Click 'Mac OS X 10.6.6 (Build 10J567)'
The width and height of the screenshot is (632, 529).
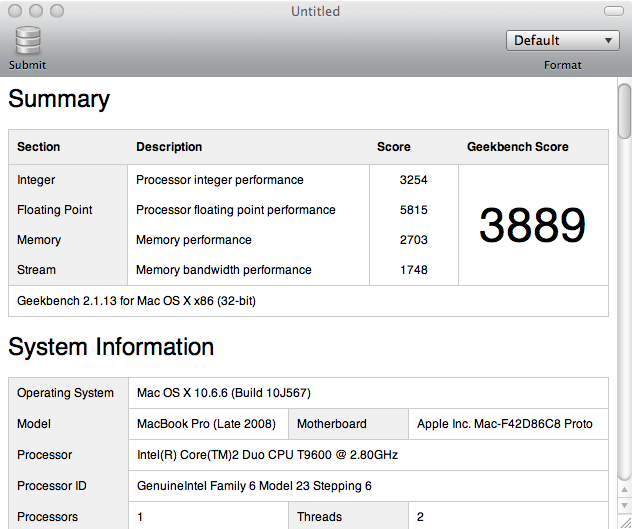(224, 393)
